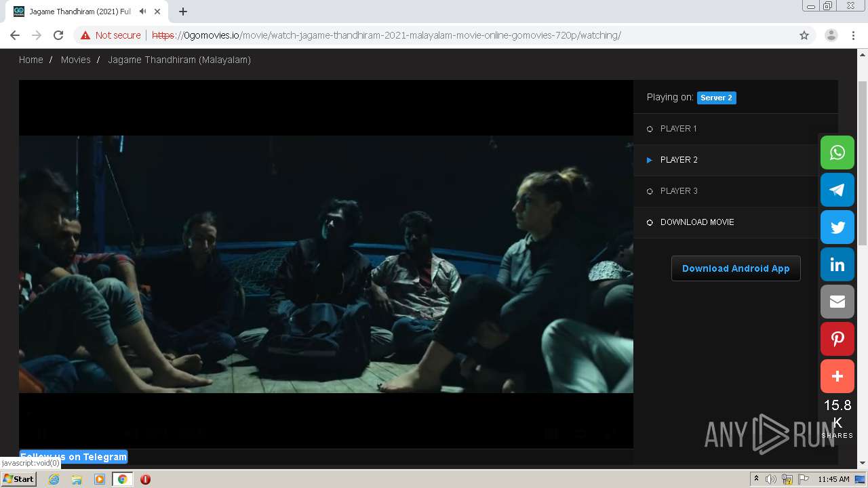Go back in the browser

click(x=15, y=35)
